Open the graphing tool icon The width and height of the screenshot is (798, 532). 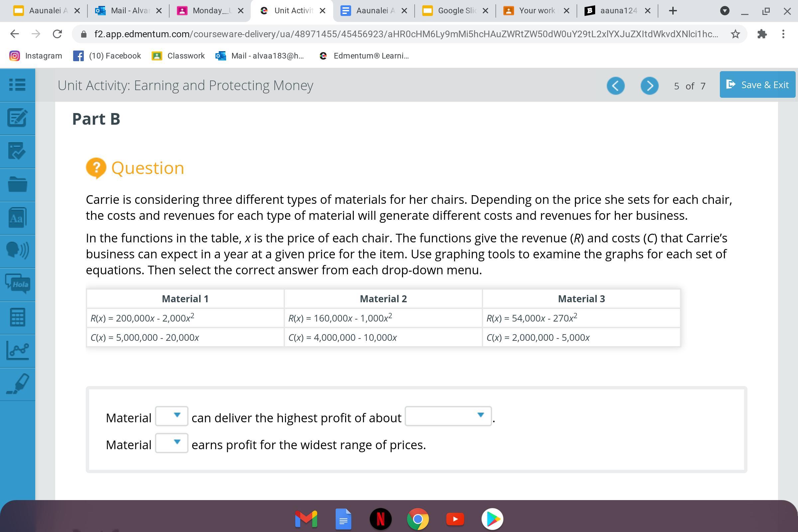17,350
